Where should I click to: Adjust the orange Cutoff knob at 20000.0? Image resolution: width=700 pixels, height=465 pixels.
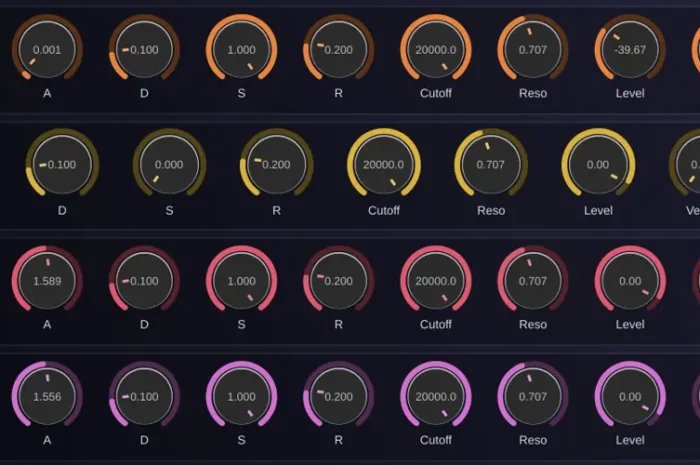(436, 50)
